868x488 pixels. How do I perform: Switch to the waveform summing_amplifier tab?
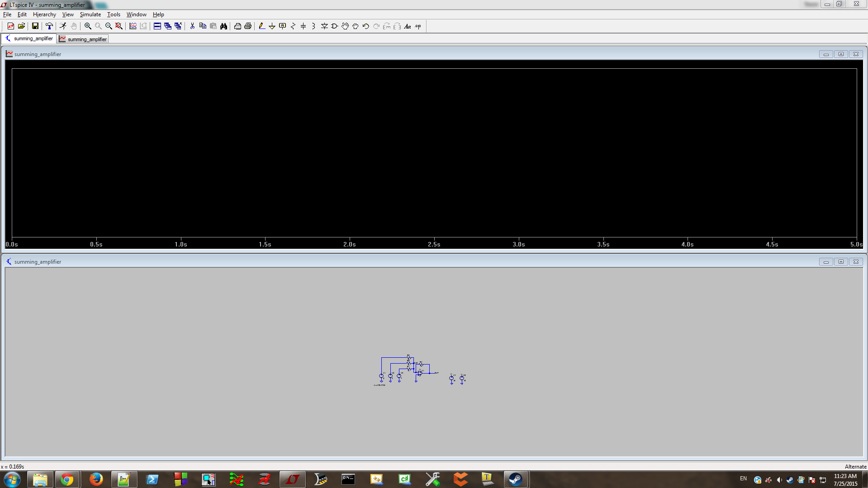pyautogui.click(x=83, y=39)
